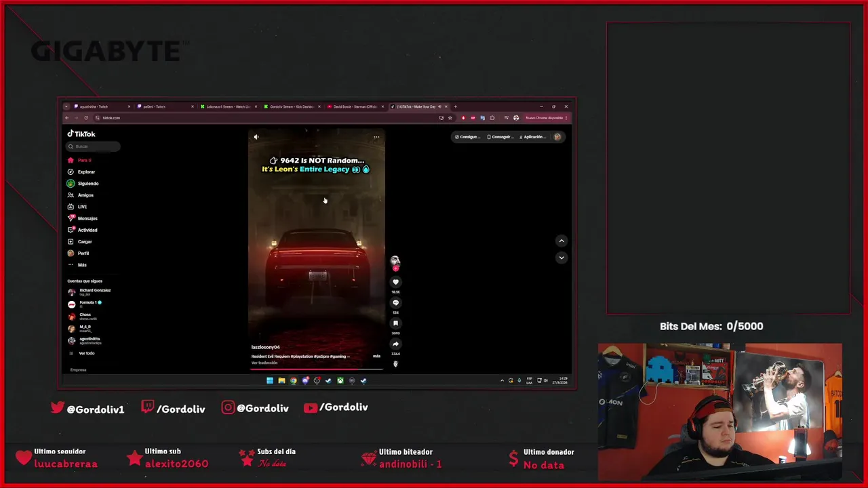Open the creator avatar next to the video
The height and width of the screenshot is (488, 868).
395,261
